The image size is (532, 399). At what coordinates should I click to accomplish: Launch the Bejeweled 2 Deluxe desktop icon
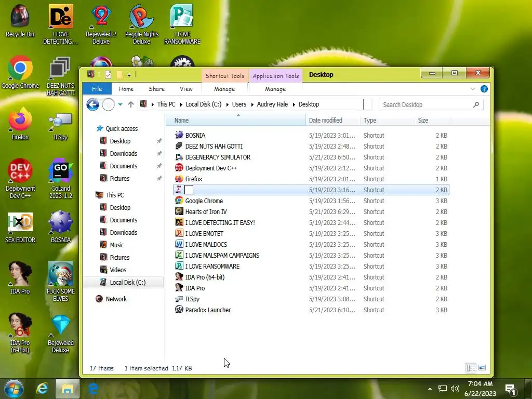point(101,24)
